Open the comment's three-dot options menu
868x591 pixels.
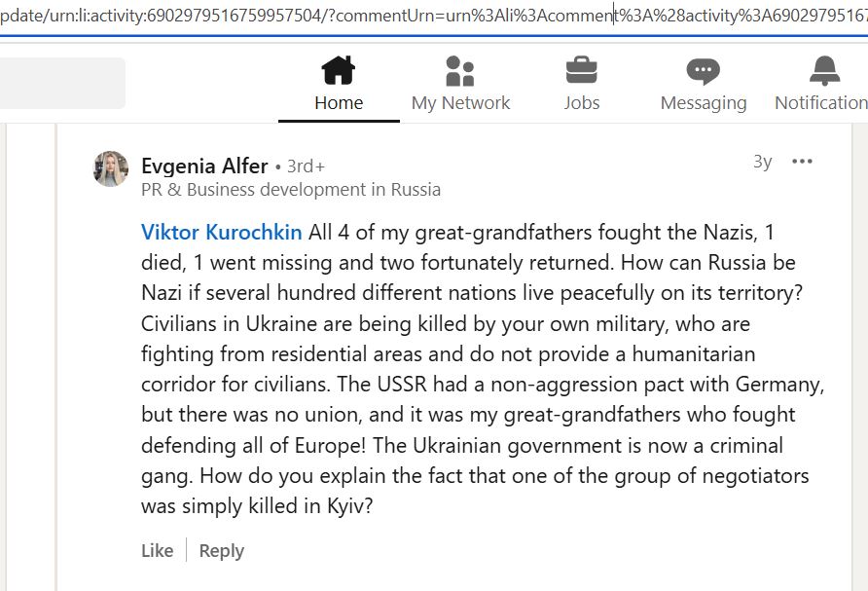tap(802, 162)
